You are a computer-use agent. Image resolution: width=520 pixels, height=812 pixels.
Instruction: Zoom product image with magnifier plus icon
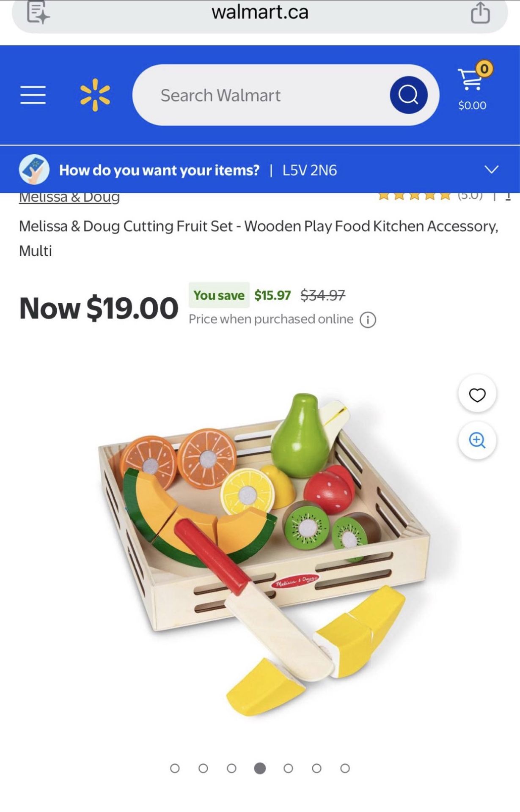(x=477, y=441)
